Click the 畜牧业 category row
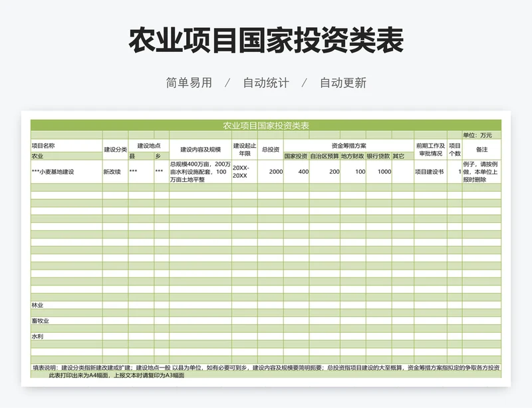This screenshot has width=532, height=408. pyautogui.click(x=266, y=321)
